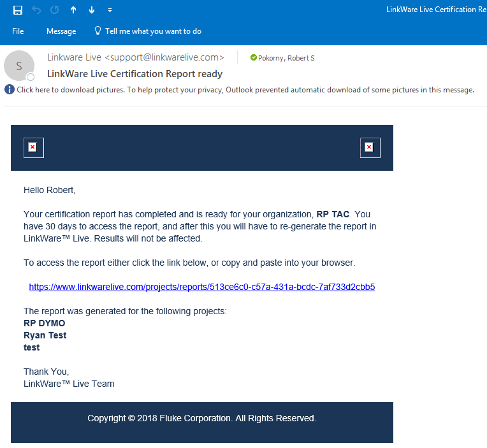
Task: Expand the Customize Quick Access Toolbar dropdown
Action: tap(110, 10)
